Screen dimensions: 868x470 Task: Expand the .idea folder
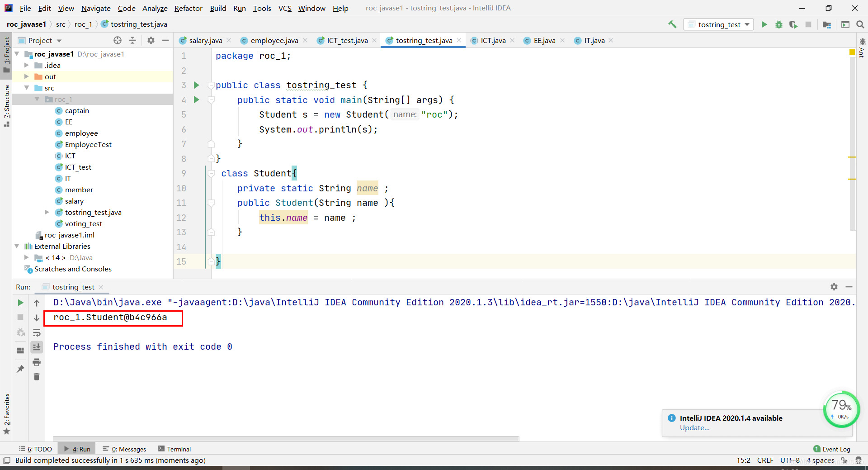[x=27, y=65]
